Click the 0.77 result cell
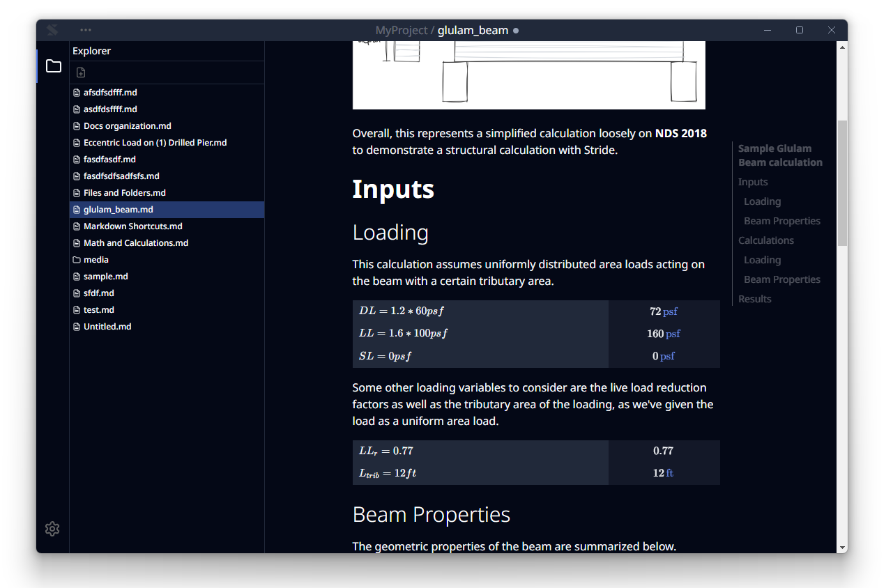893x588 pixels. click(664, 451)
